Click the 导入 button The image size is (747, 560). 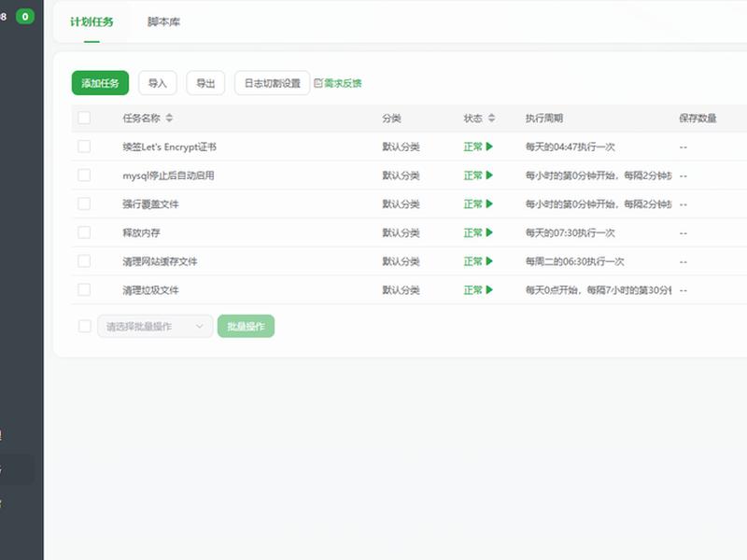click(158, 83)
